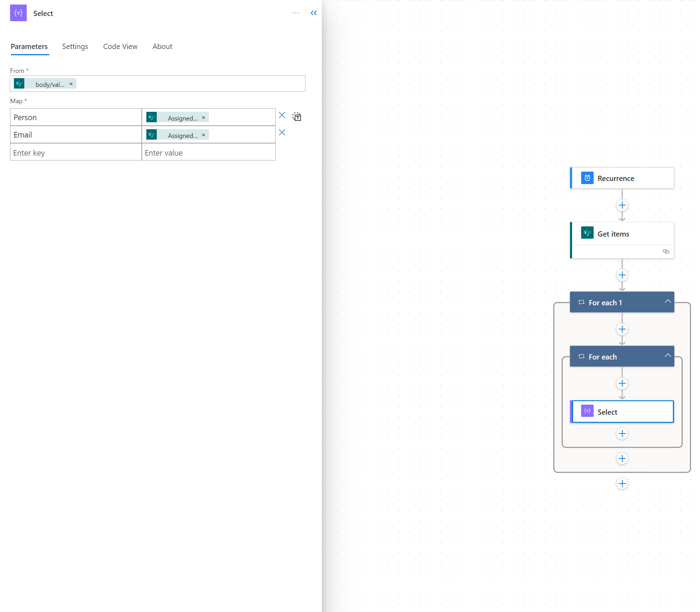Open the Settings tab

point(75,47)
